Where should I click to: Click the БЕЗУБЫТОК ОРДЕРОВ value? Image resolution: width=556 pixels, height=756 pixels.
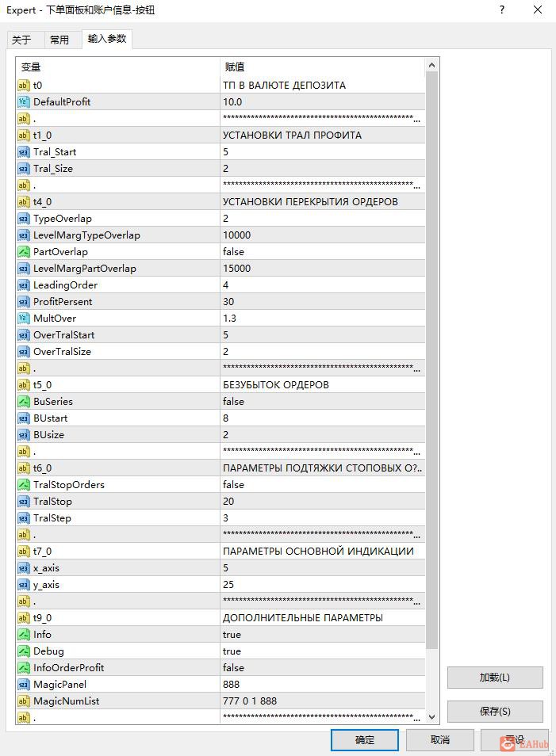pos(275,385)
